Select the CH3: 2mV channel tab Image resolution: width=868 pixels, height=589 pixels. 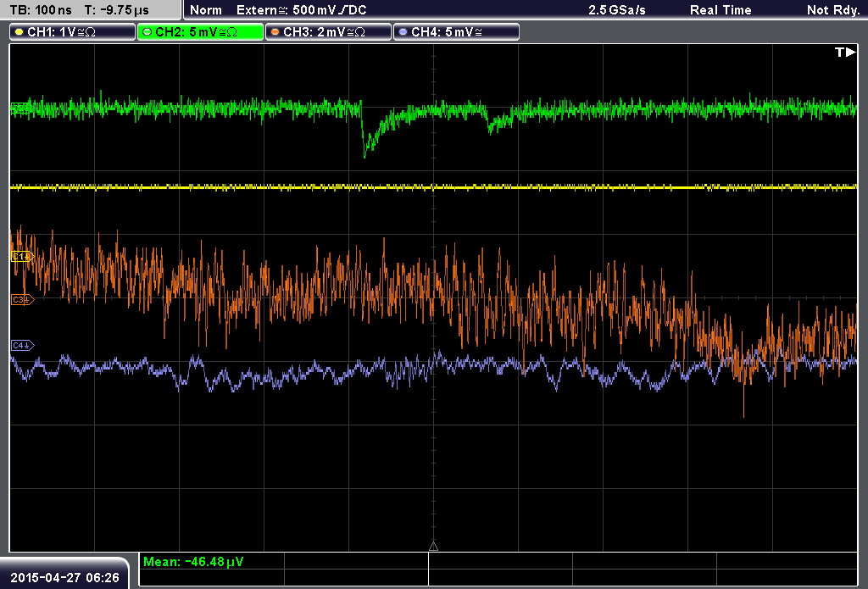coord(328,32)
